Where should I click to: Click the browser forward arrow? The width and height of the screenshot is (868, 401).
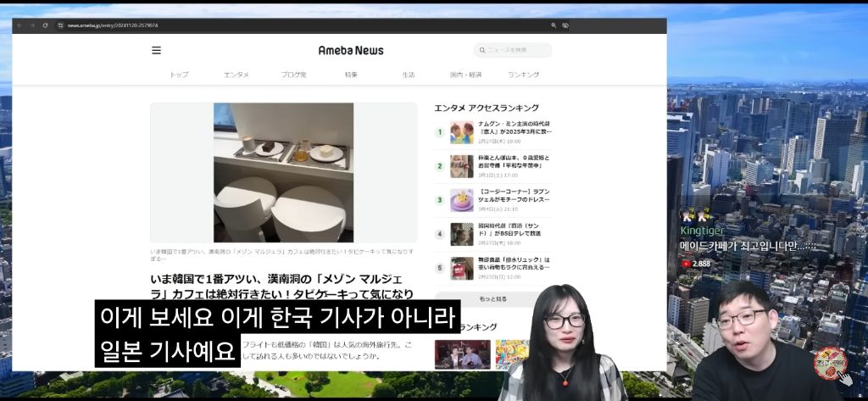pyautogui.click(x=32, y=25)
